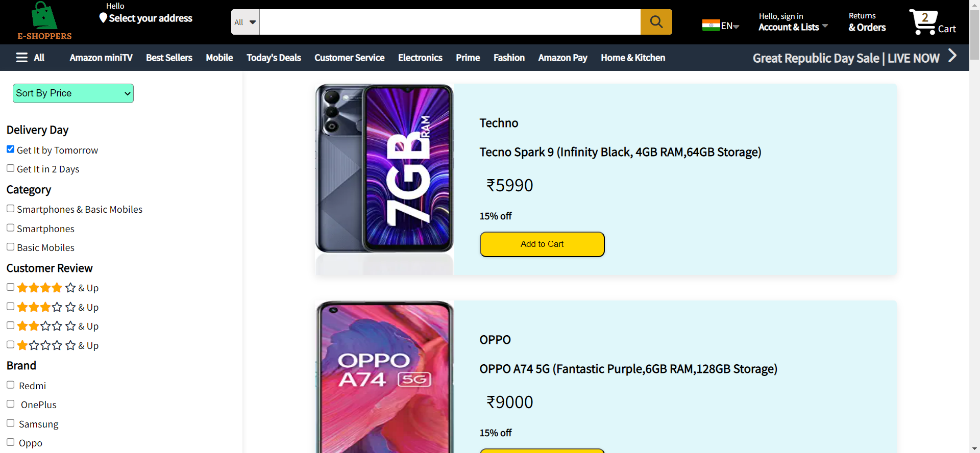This screenshot has width=980, height=453.
Task: Select the four stars & Up rating
Action: click(x=11, y=287)
